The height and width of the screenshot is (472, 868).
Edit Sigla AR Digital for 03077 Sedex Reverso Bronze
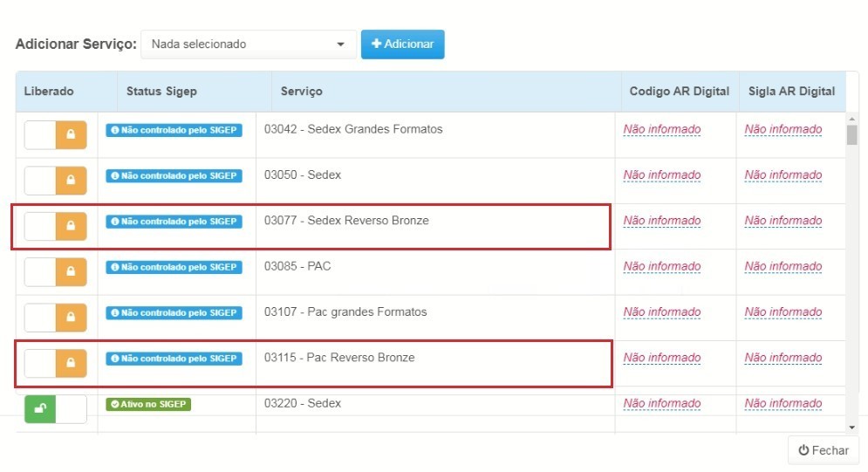(783, 221)
